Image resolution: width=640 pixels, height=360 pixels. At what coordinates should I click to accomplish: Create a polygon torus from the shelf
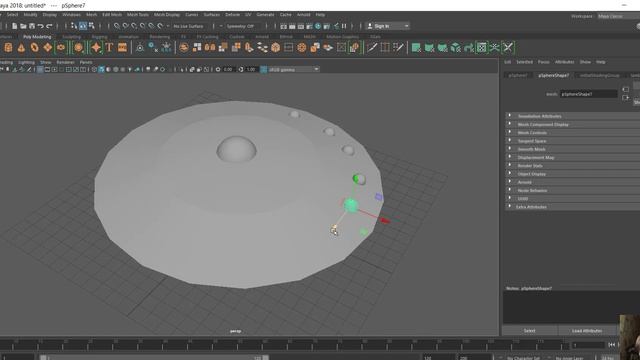pos(34,47)
